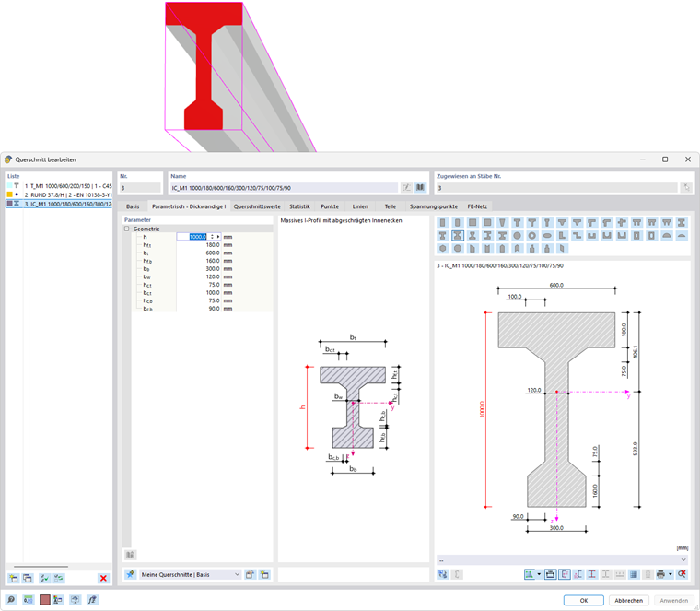Viewport: 700px width, 611px height.
Task: Toggle the blue grid FE mesh display icon
Action: pos(634,574)
